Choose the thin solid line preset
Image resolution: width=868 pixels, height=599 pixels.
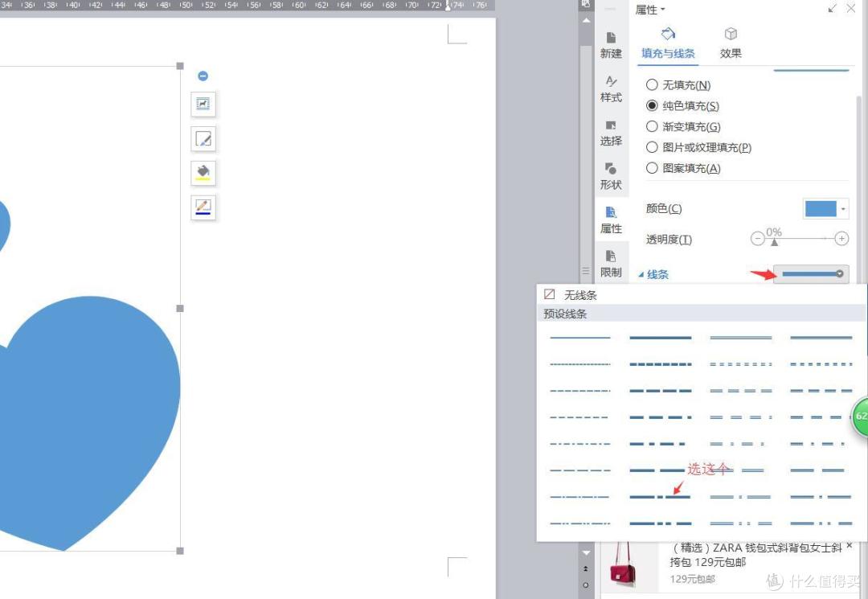coord(580,338)
